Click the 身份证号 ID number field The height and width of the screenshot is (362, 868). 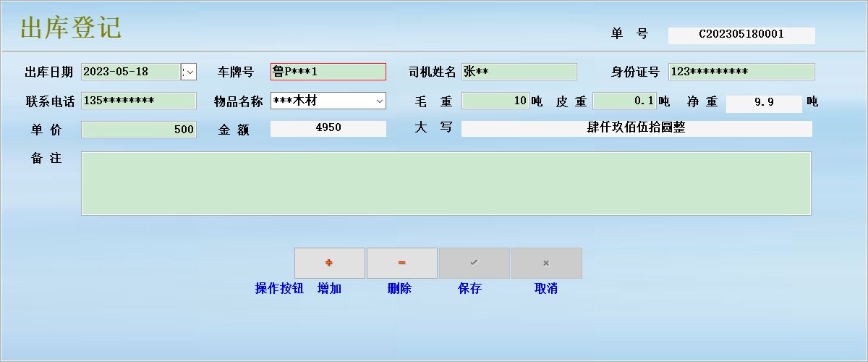point(741,72)
